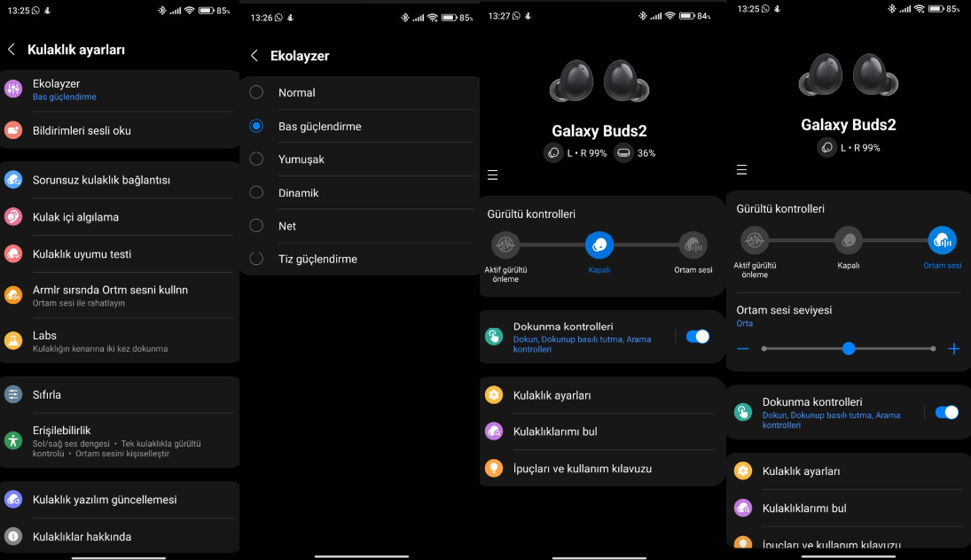Viewport: 971px width, 560px height.
Task: Select the Normal equalizer preset
Action: (256, 92)
